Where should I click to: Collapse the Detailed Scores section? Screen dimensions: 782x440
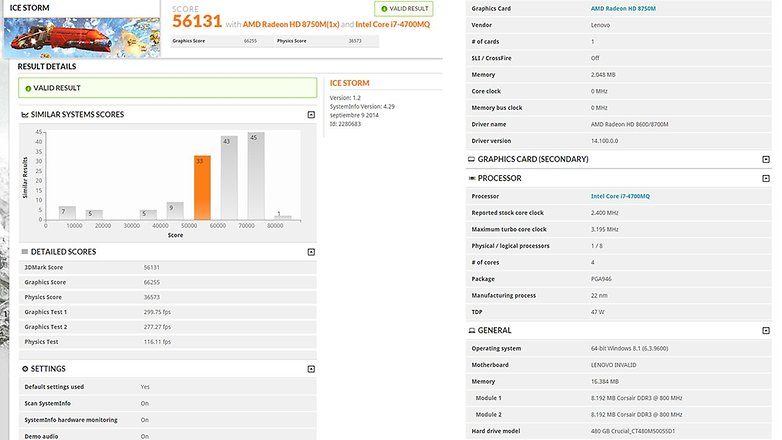311,252
